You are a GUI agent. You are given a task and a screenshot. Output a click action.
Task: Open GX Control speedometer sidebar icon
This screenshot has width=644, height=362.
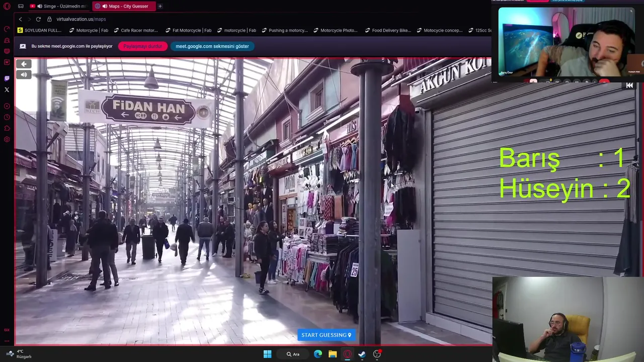pyautogui.click(x=7, y=29)
